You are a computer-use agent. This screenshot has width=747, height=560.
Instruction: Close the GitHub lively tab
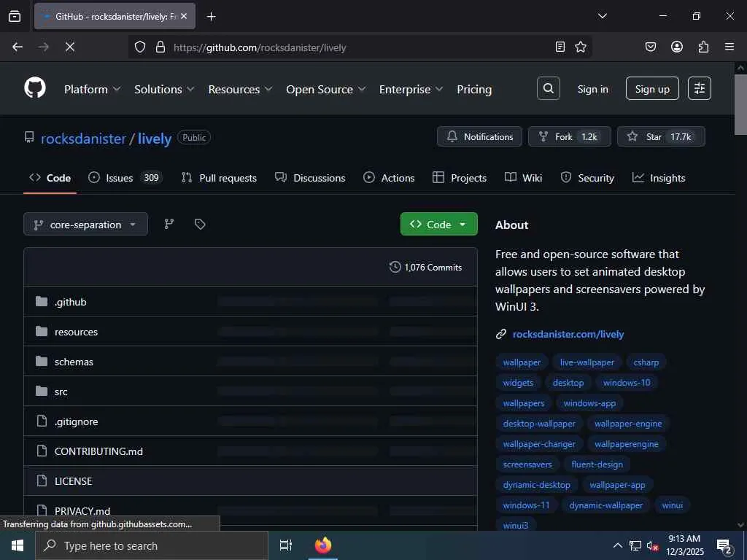(x=184, y=16)
